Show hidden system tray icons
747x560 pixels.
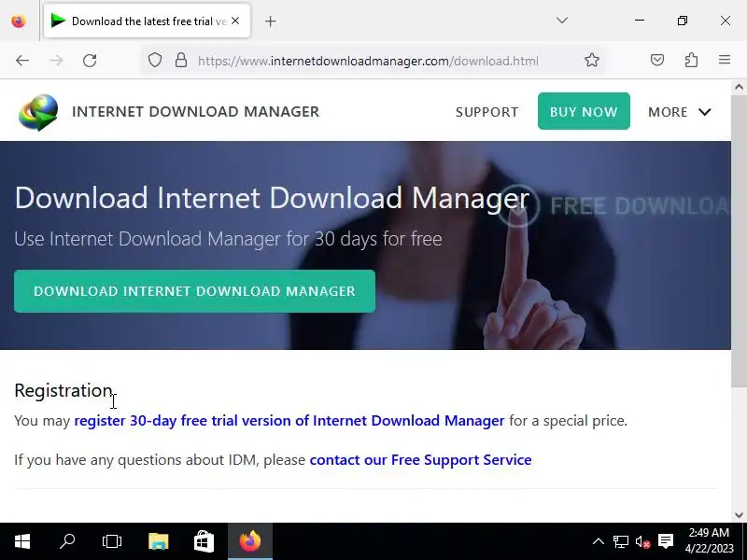click(x=599, y=541)
